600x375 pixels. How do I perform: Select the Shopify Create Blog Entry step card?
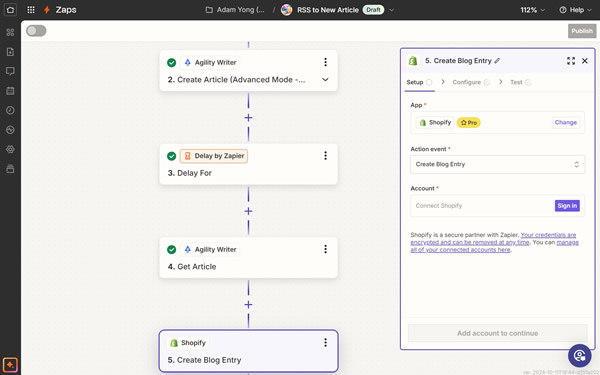[x=248, y=351]
